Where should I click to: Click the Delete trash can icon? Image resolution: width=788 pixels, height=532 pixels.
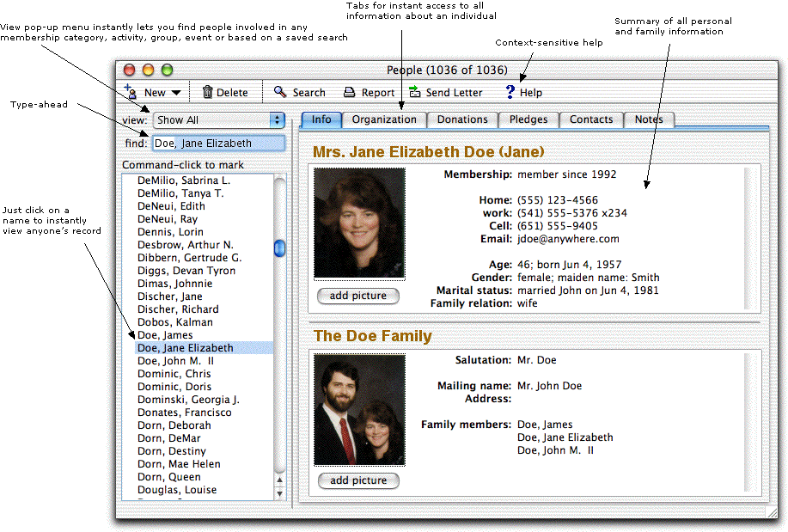coord(207,92)
